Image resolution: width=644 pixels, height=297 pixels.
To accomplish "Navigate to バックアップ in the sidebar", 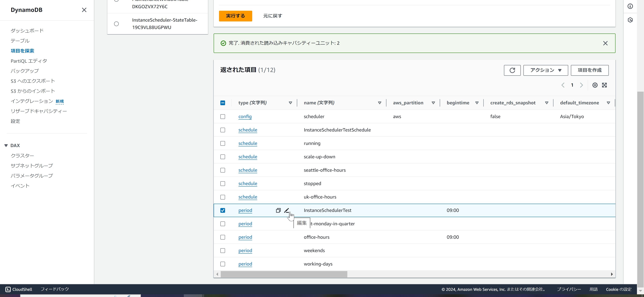I will tap(24, 71).
